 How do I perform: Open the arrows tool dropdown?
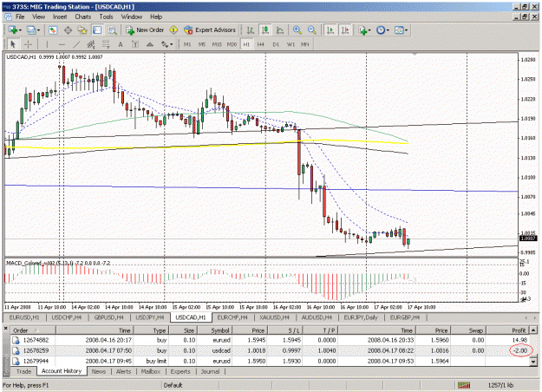click(171, 44)
